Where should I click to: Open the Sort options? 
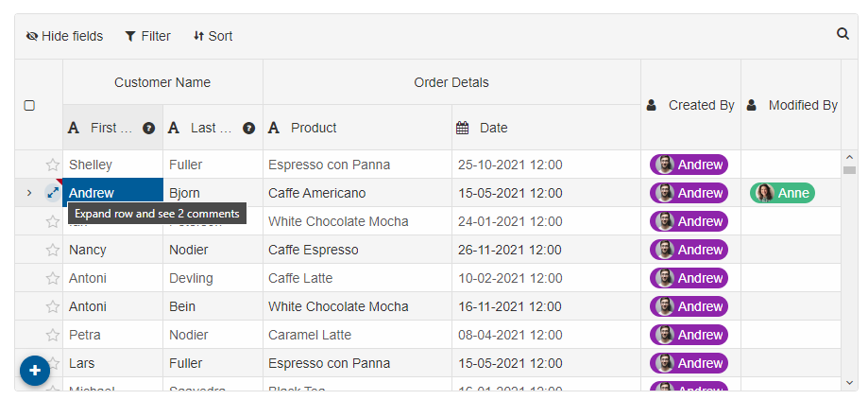click(213, 36)
